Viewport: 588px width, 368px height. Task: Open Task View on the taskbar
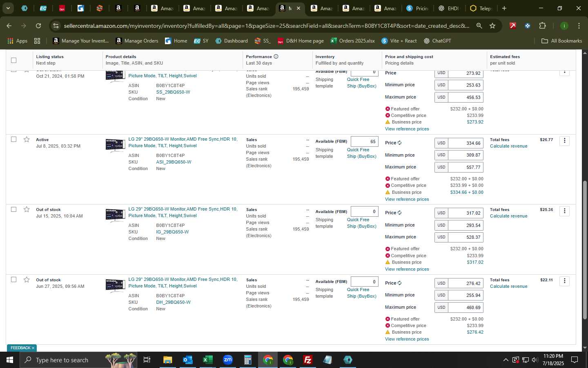pos(147,360)
